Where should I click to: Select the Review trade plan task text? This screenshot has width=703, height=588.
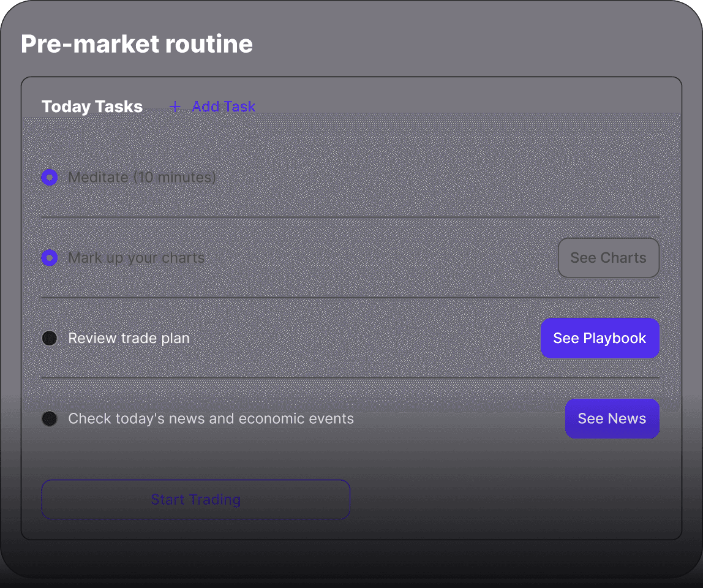click(x=129, y=338)
